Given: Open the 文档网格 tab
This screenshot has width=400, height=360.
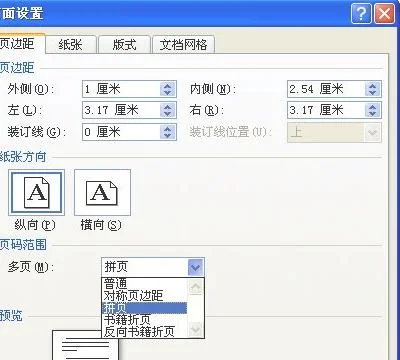Looking at the screenshot, I should 183,45.
